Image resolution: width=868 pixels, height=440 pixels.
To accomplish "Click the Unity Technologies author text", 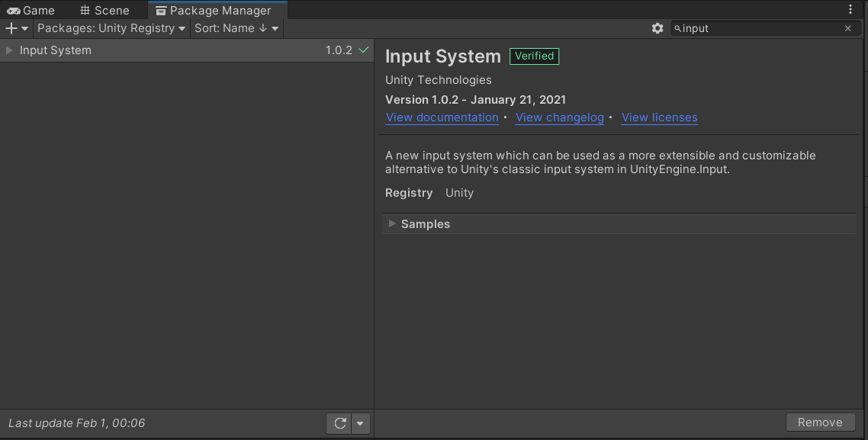I will tap(439, 80).
